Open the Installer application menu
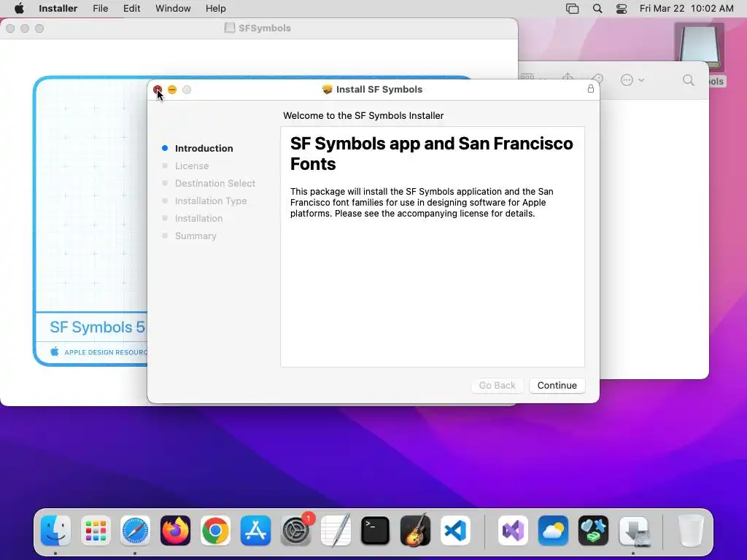Screen dimensions: 747x560 coord(58,9)
